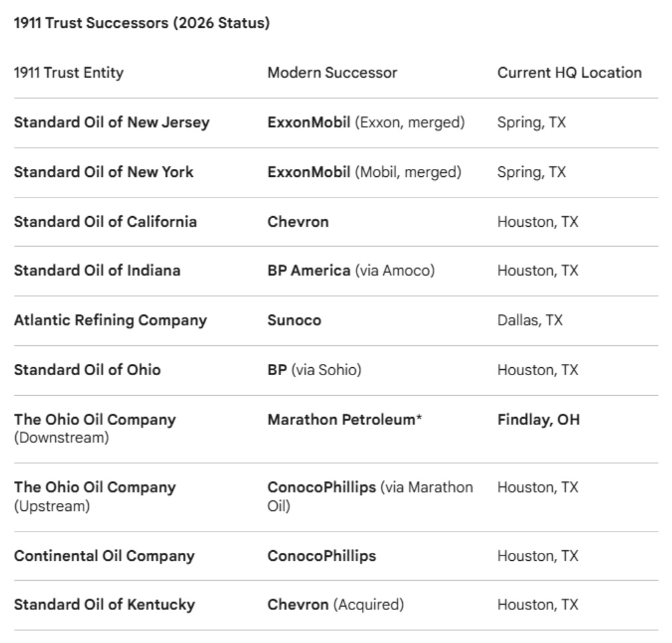The height and width of the screenshot is (643, 672).
Task: Click the "1911 Trust Entity" column header
Action: (68, 73)
